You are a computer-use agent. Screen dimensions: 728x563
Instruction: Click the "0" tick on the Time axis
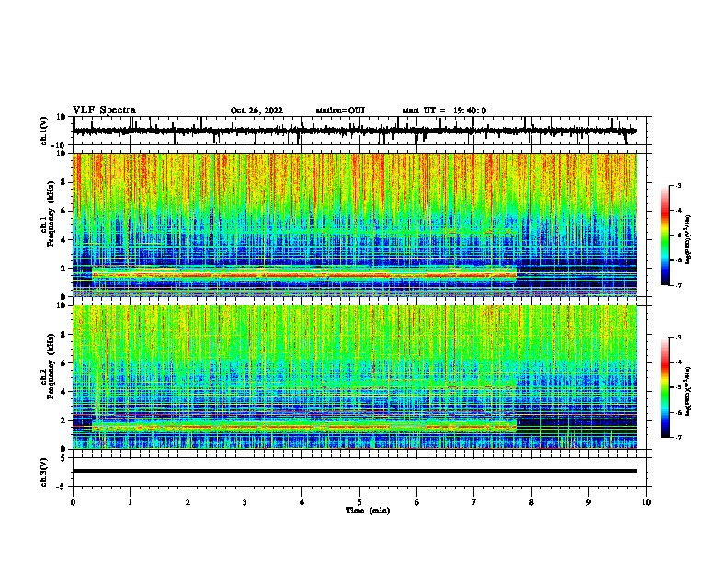73,502
